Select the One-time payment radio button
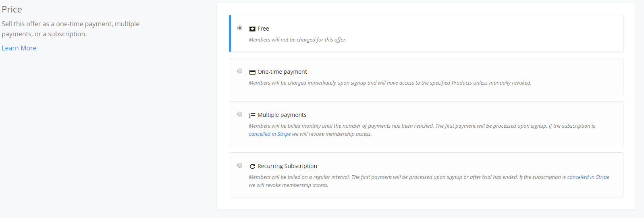The image size is (644, 218). point(240,71)
